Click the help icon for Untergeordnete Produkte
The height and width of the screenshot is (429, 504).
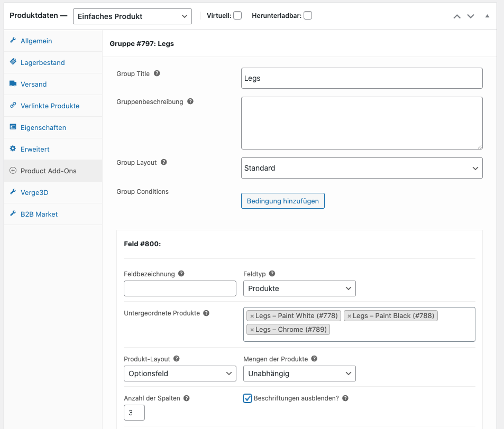click(x=206, y=313)
